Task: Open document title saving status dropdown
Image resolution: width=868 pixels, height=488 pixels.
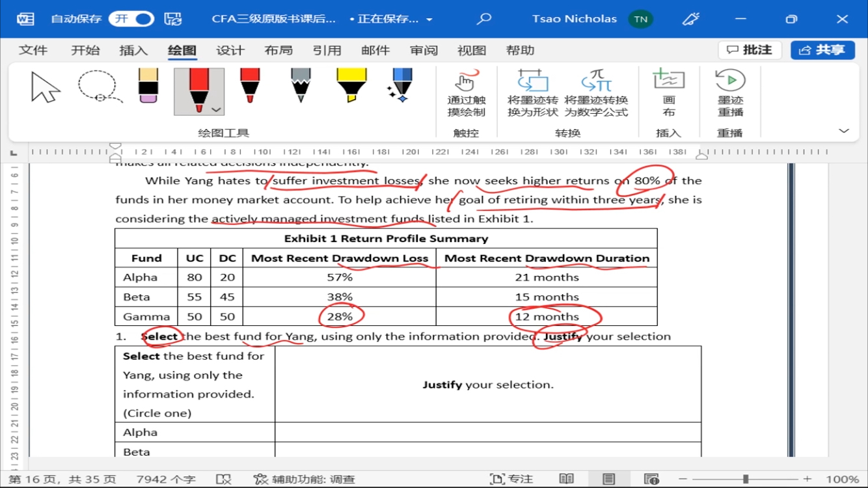Action: pos(429,20)
